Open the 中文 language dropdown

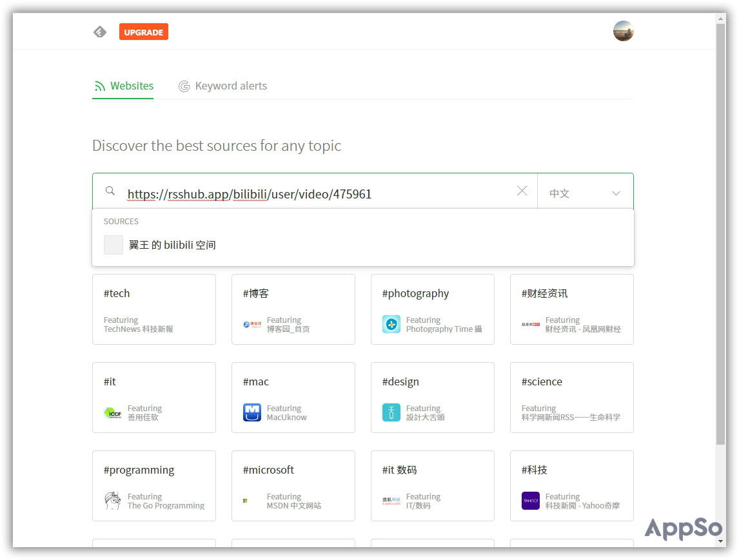pyautogui.click(x=586, y=191)
